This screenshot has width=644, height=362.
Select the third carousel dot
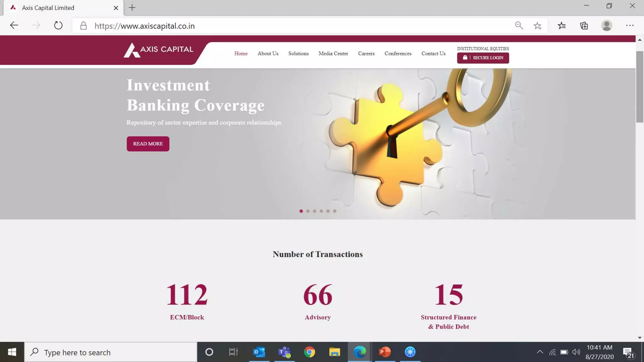[x=314, y=211]
